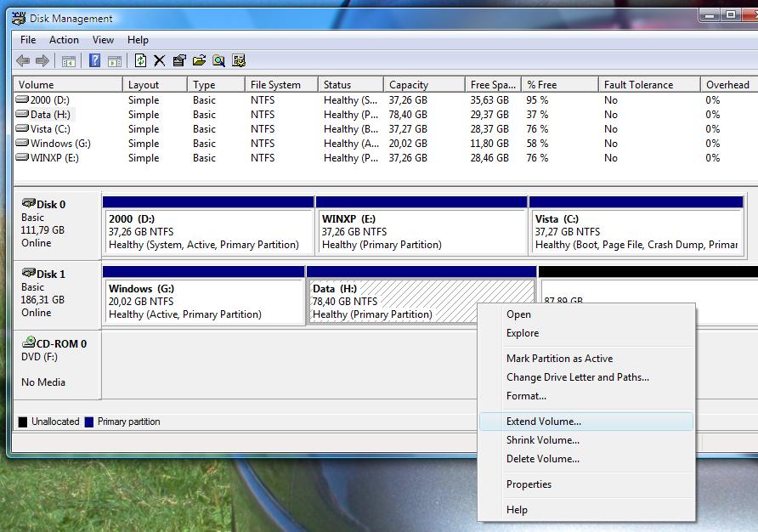Click the black Unallocated legend swatch

pyautogui.click(x=23, y=422)
